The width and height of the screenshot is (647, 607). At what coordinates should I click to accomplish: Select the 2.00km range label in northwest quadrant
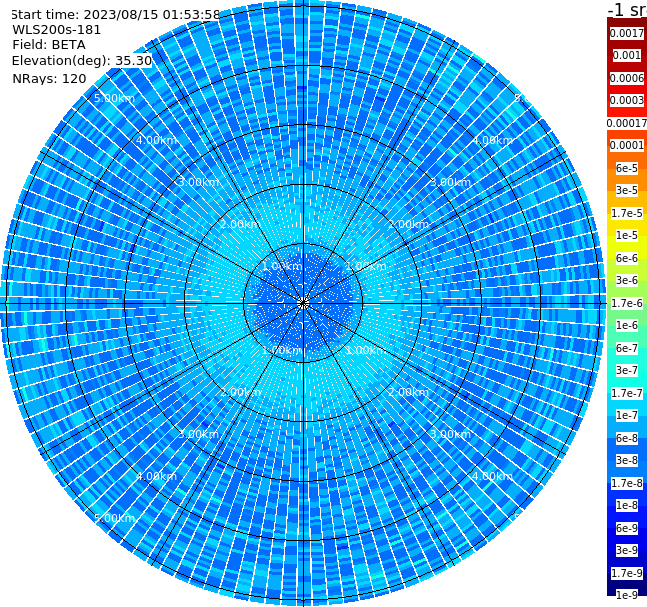[x=241, y=224]
